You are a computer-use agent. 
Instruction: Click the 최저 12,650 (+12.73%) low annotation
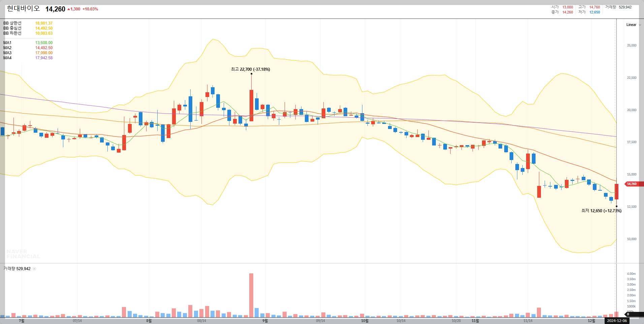tap(601, 211)
